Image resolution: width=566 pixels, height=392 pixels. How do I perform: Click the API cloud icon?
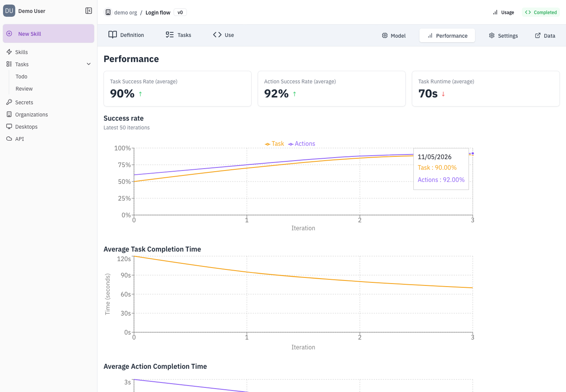9,139
